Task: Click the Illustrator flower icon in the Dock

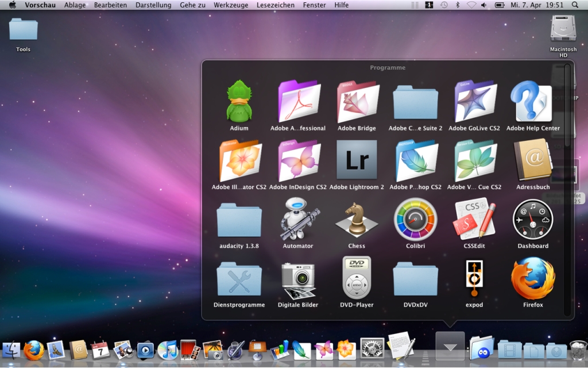Action: [346, 350]
